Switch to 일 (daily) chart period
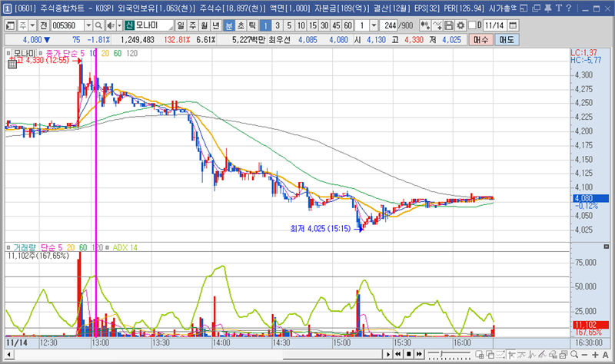Image resolution: width=615 pixels, height=364 pixels. tap(181, 25)
